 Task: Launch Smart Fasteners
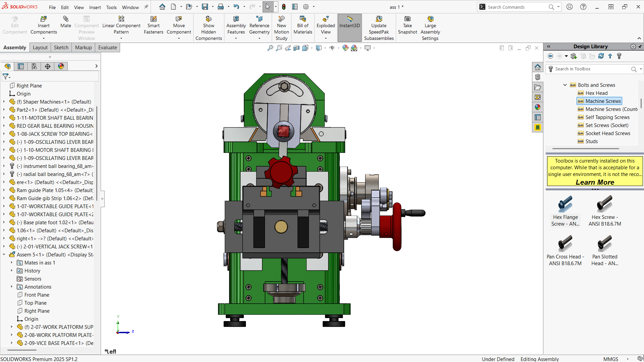coord(154,25)
